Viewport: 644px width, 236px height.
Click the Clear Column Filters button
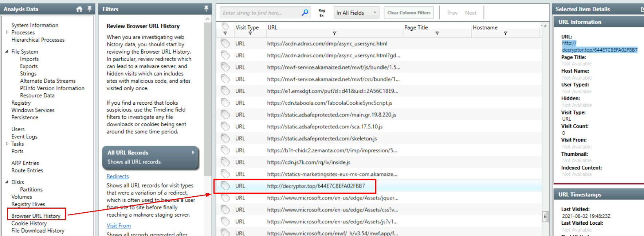[409, 13]
